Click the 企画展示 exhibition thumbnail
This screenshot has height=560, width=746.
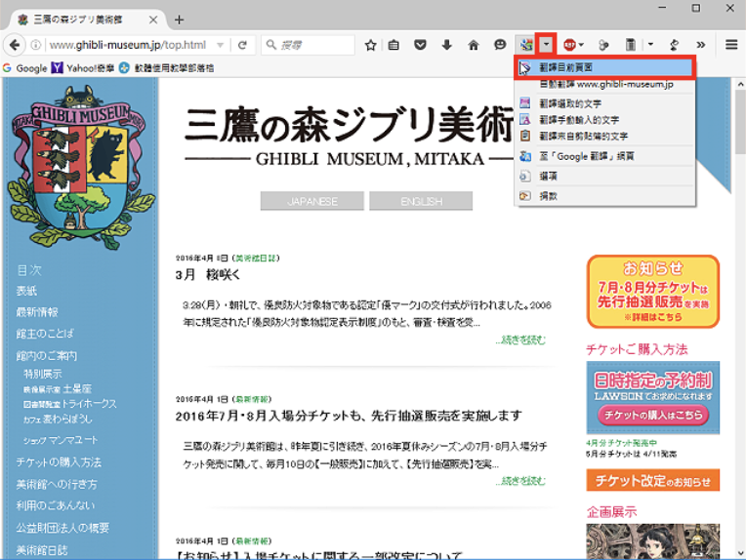pos(652,541)
